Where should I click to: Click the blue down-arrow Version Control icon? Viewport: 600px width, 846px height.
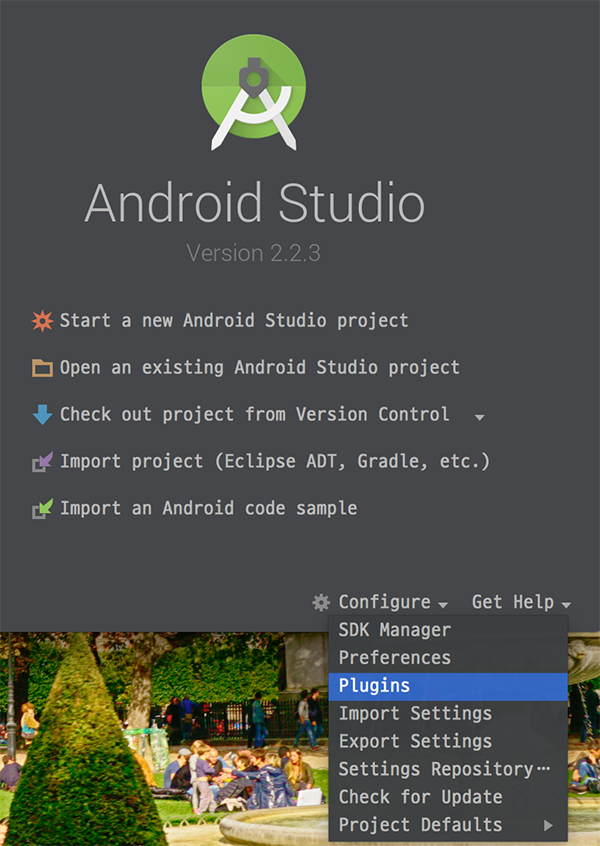coord(42,414)
